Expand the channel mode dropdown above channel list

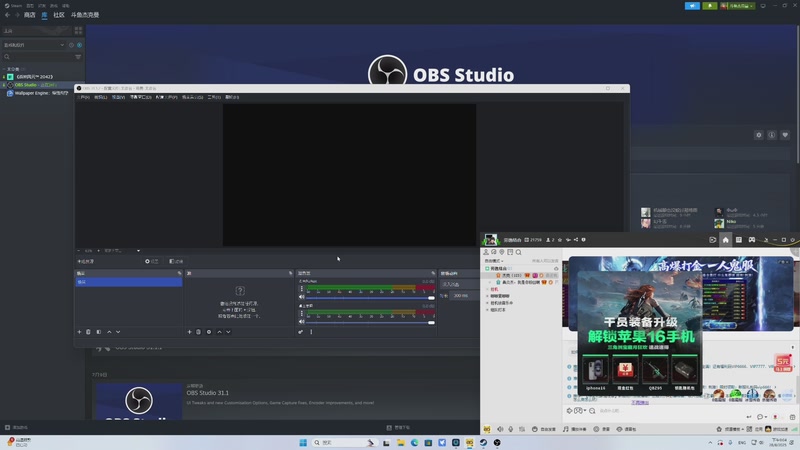494,261
